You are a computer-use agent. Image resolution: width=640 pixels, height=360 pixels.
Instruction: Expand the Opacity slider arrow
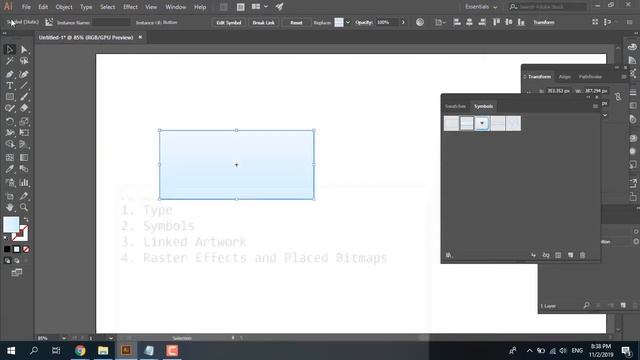point(403,22)
